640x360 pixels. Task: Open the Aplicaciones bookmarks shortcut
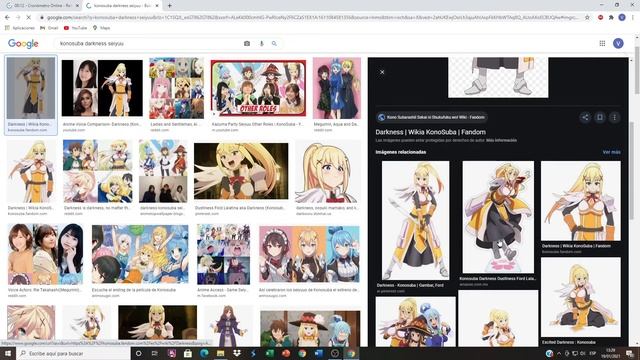pos(20,28)
